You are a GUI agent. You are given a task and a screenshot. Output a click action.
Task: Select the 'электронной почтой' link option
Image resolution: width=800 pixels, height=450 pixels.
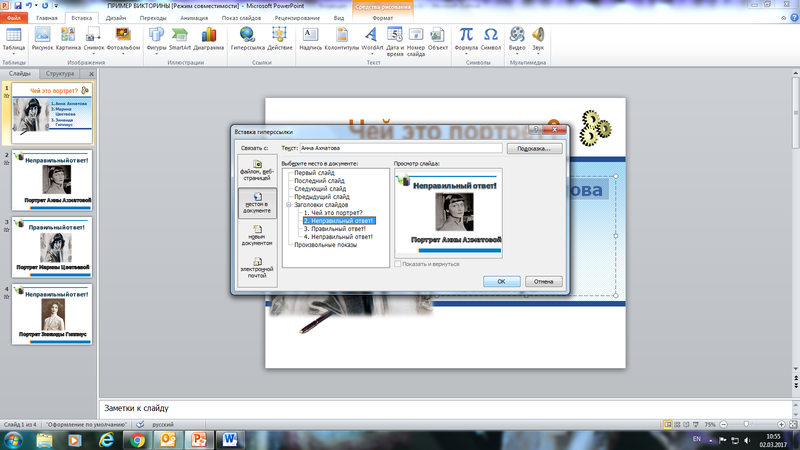[257, 268]
